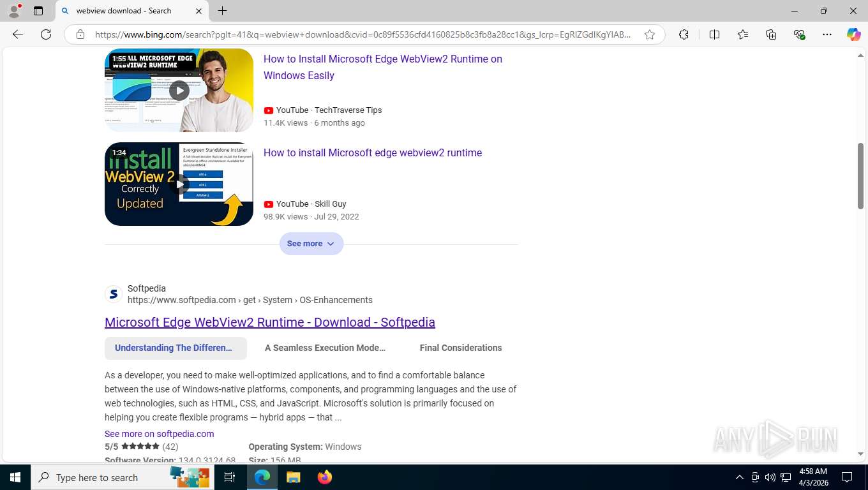Viewport: 868px width, 490px height.
Task: Open network status in the tray
Action: [x=786, y=477]
